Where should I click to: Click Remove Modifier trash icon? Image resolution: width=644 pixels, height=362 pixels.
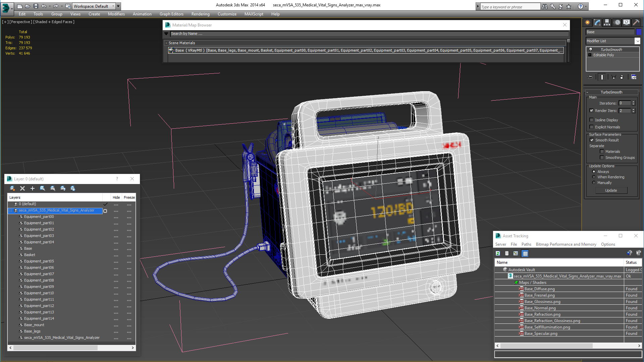coord(622,77)
